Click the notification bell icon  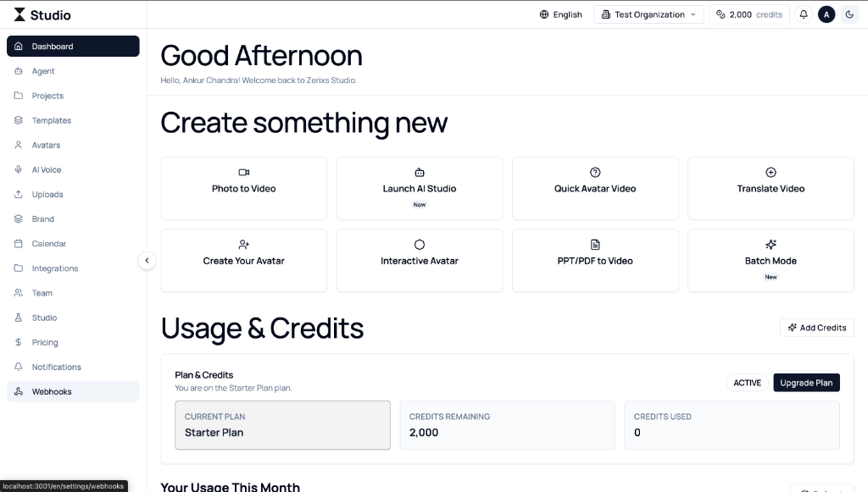804,14
